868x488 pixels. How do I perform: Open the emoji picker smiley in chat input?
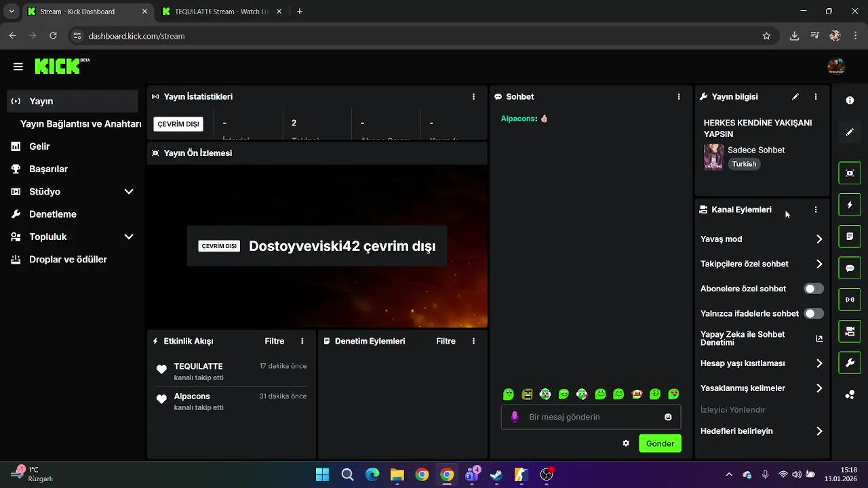[x=668, y=417]
